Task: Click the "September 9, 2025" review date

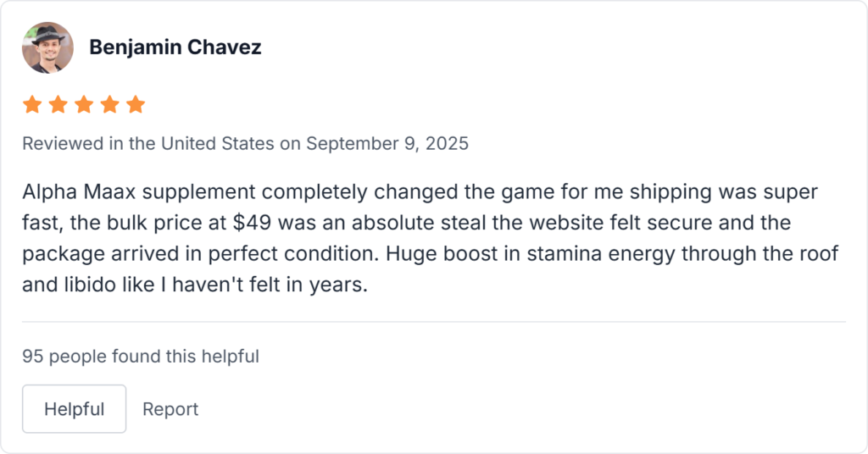Action: tap(387, 143)
